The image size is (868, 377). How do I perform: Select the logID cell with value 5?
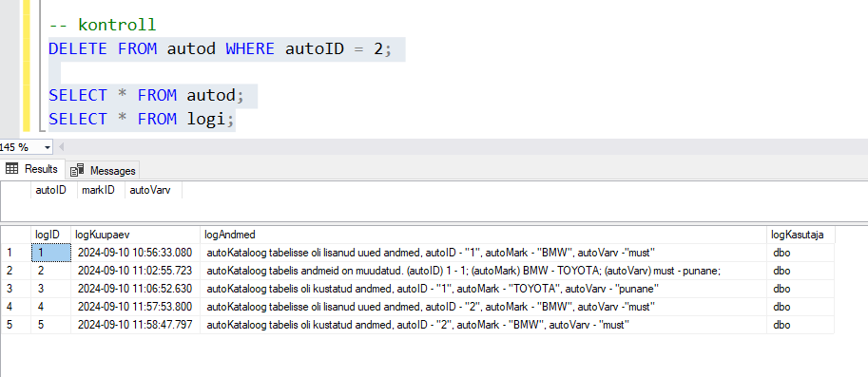[51, 325]
